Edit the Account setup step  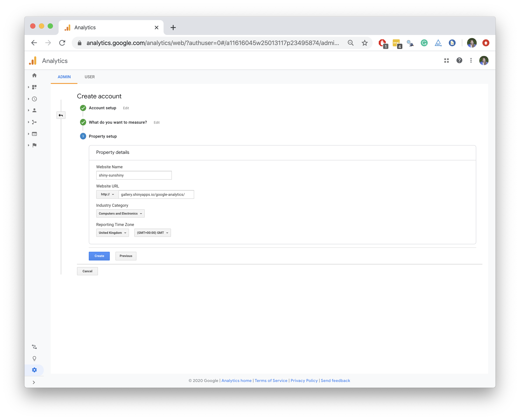coord(126,108)
